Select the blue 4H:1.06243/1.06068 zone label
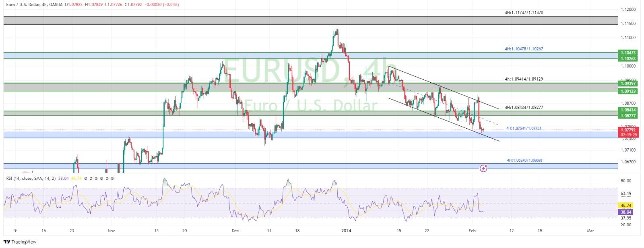This screenshot has height=248, width=644. [x=524, y=160]
